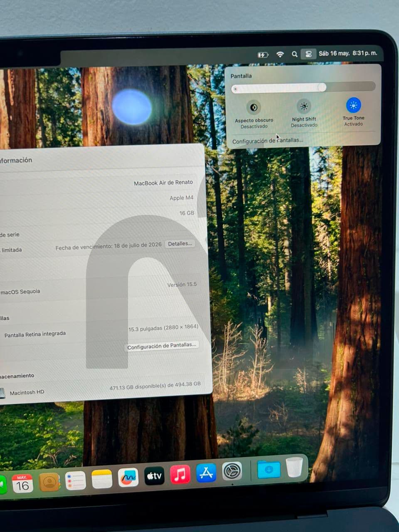This screenshot has height=532, width=399.
Task: Open System Settings gear icon in Dock
Action: tap(232, 471)
